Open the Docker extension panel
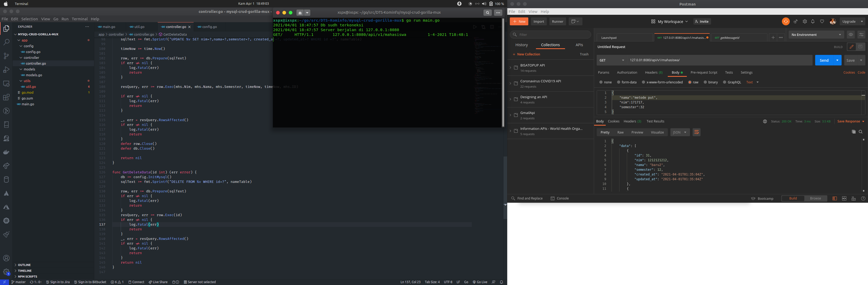Viewport: 868px width, 285px height. click(x=6, y=152)
